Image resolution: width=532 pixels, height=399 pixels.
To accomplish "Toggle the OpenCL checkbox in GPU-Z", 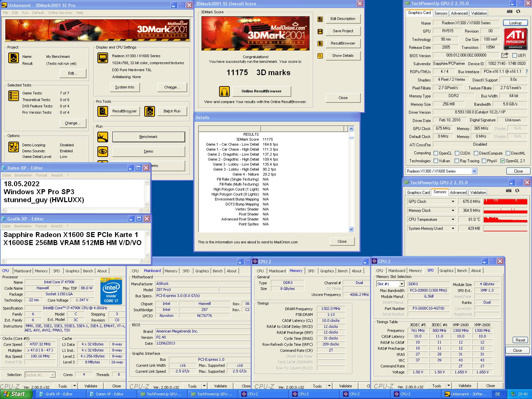I will pyautogui.click(x=436, y=153).
